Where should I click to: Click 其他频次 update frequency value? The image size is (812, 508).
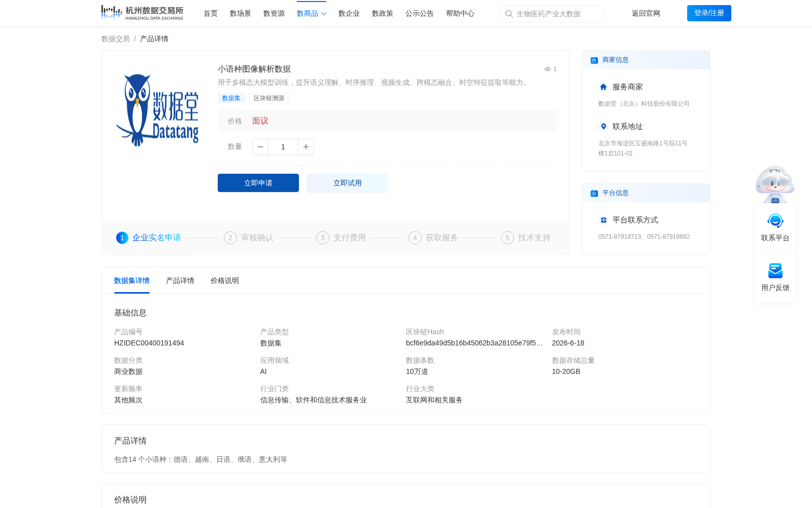pos(128,400)
